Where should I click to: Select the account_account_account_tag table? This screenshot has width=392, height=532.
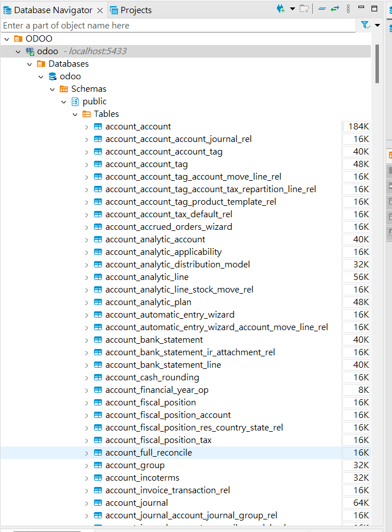click(x=164, y=152)
